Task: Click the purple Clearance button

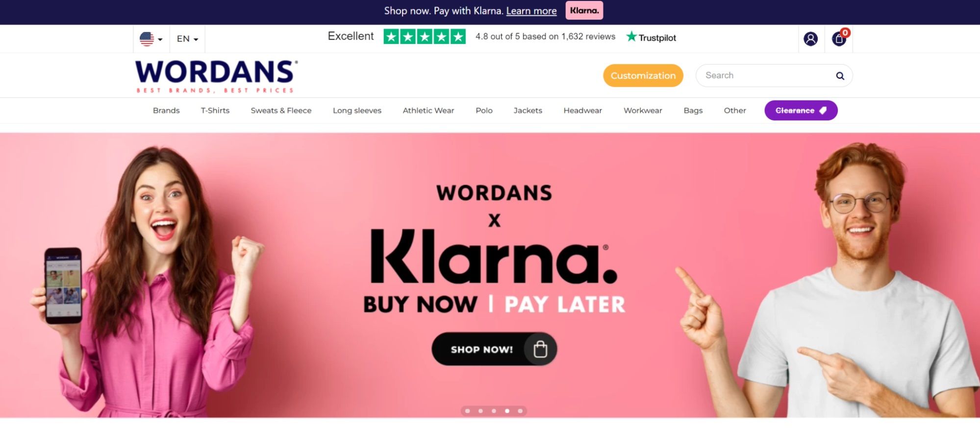Action: 801,110
